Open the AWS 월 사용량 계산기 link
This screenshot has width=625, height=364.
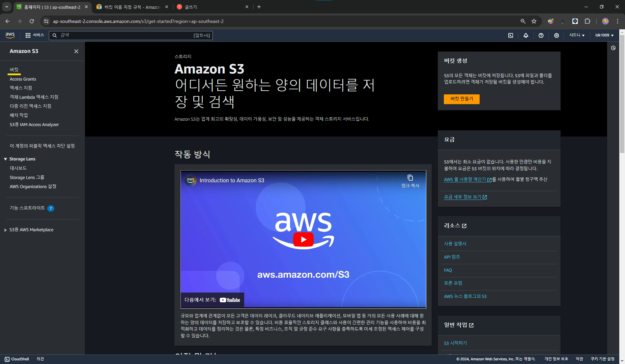click(x=467, y=180)
